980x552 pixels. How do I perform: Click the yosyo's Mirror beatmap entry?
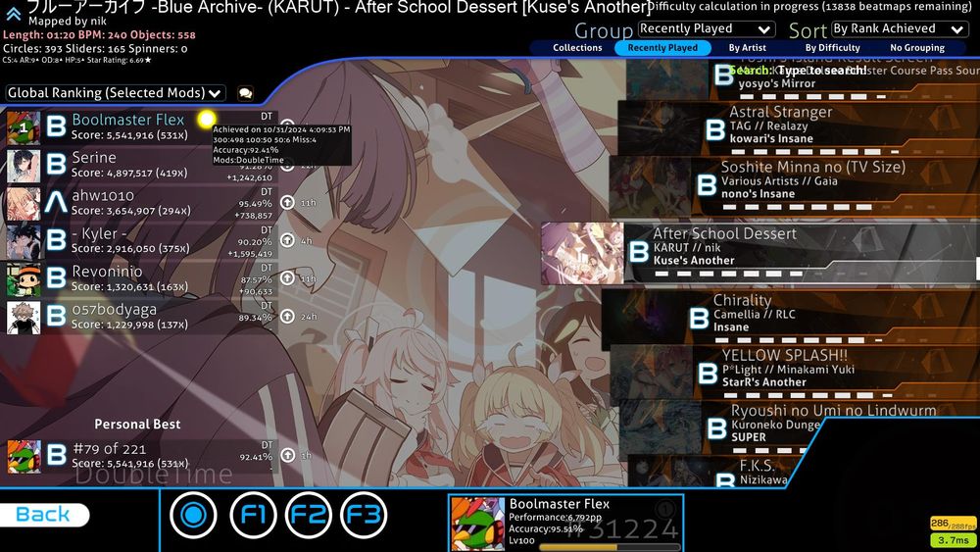[804, 78]
